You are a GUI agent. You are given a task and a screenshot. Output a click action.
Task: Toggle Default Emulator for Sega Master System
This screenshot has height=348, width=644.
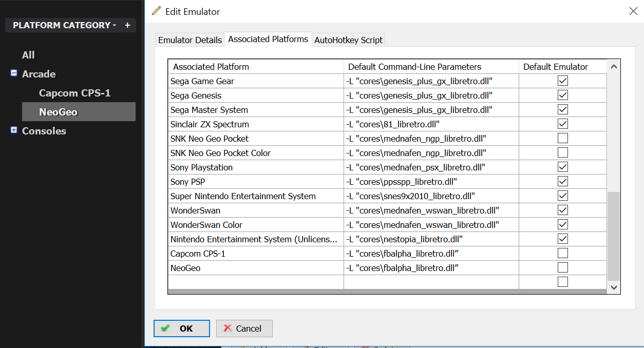click(x=563, y=109)
